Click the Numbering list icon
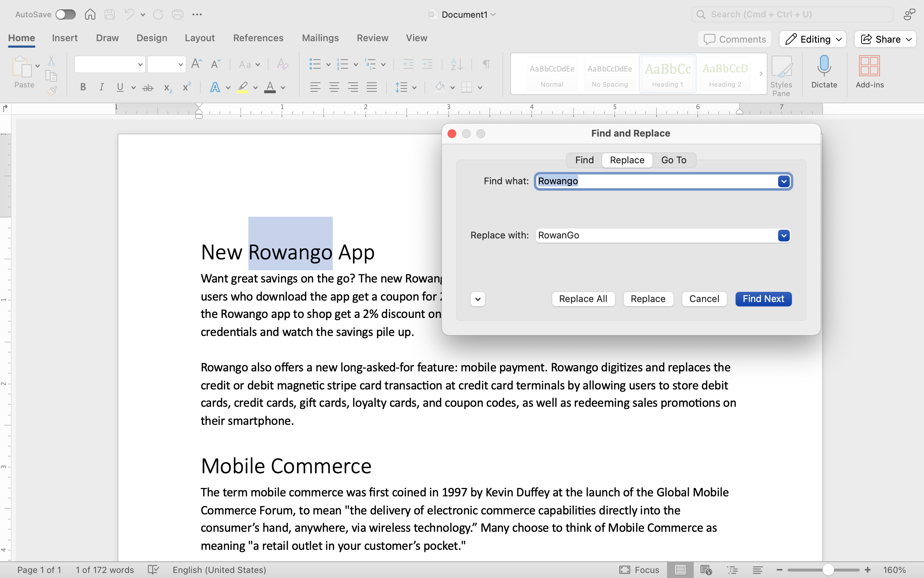 click(x=343, y=64)
